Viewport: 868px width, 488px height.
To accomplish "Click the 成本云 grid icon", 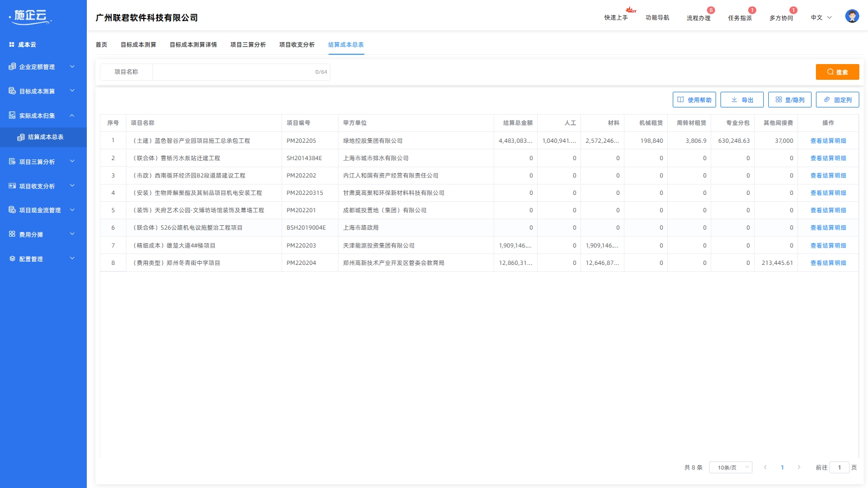I will tap(11, 45).
